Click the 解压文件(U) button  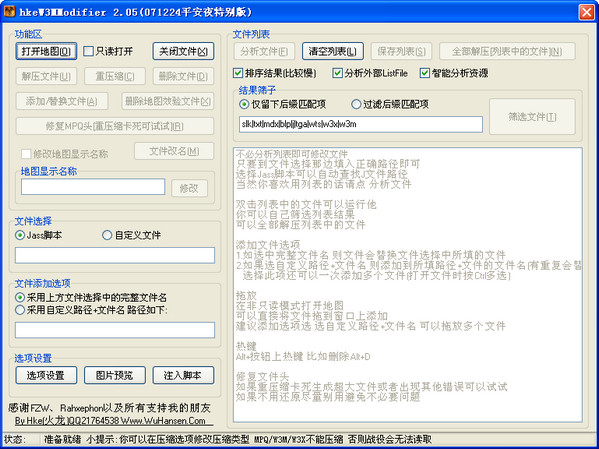tap(46, 76)
